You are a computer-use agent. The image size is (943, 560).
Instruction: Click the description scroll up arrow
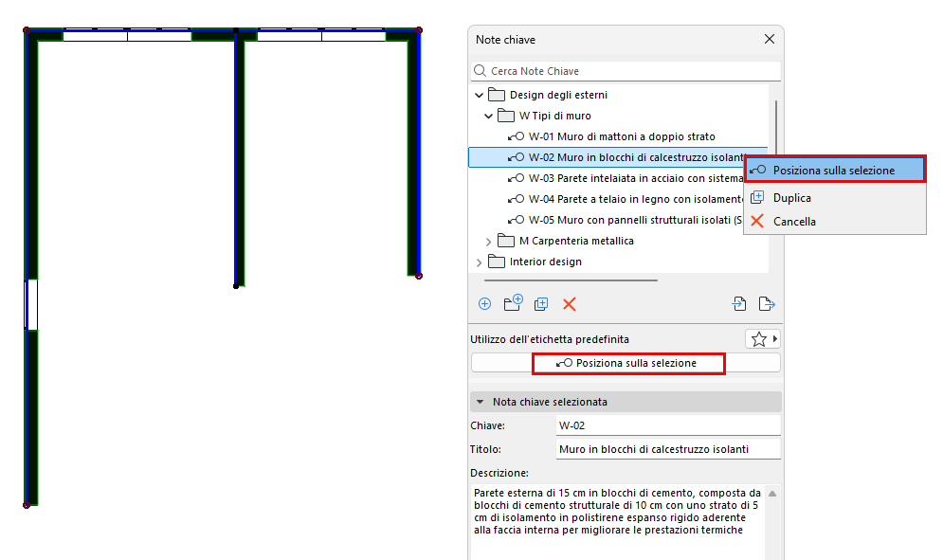pos(772,494)
